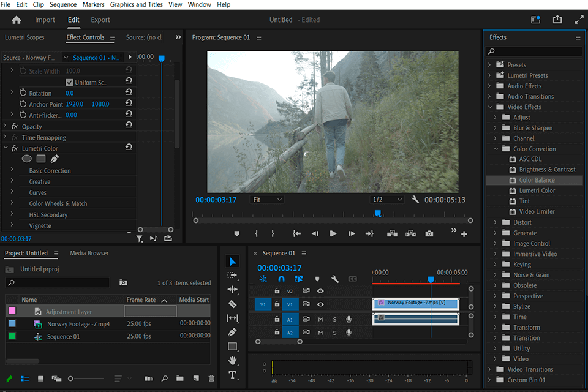
Task: Select the Pen tool in toolbar
Action: [x=233, y=333]
